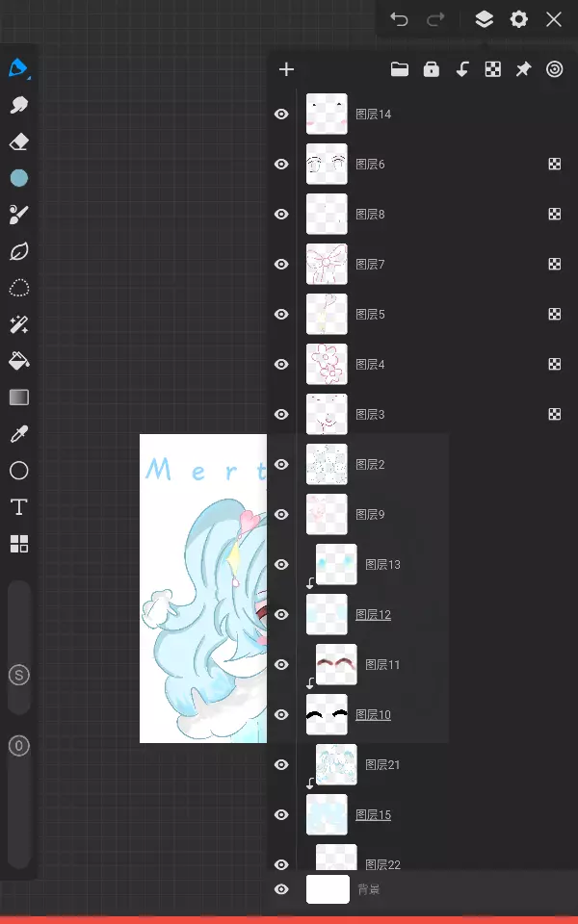Select the pen brush tool

click(19, 67)
